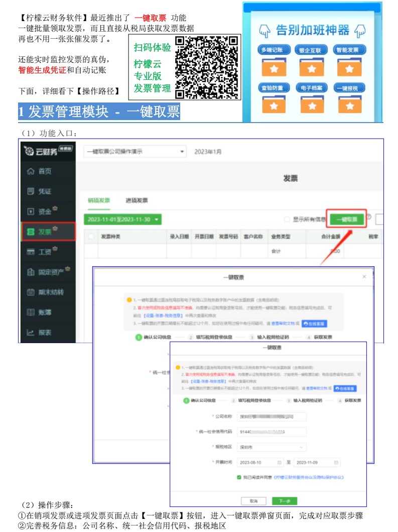
Task: Select the 资金 sidebar item
Action: 45,211
